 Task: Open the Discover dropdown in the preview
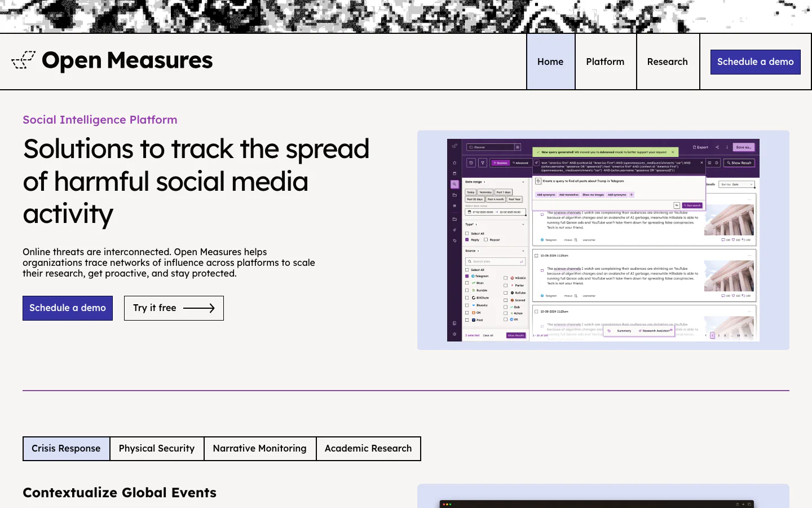[x=491, y=147]
